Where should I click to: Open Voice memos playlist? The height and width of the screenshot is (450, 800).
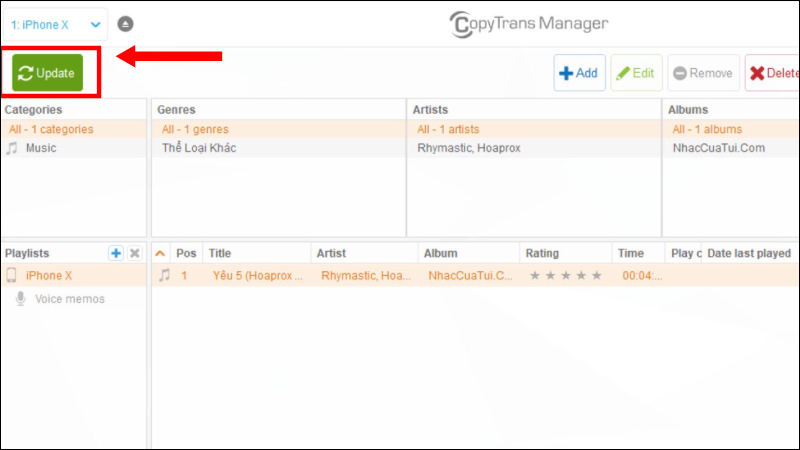pos(74,299)
